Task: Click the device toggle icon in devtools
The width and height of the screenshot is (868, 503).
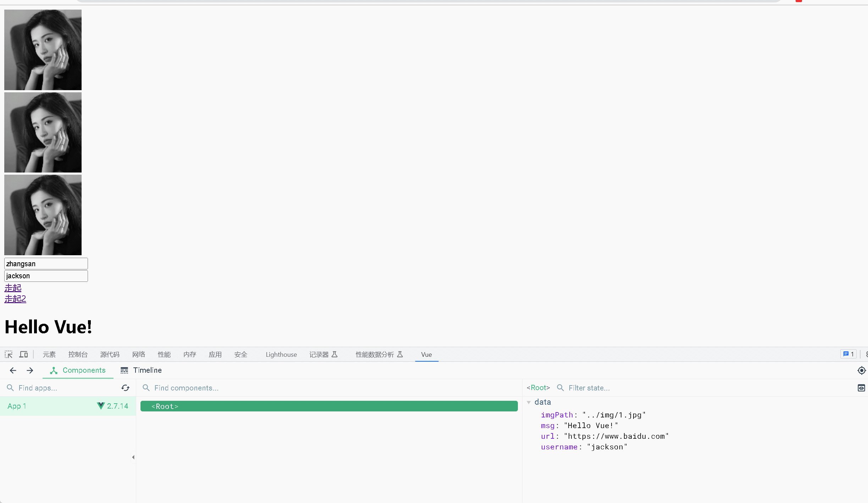Action: point(23,354)
